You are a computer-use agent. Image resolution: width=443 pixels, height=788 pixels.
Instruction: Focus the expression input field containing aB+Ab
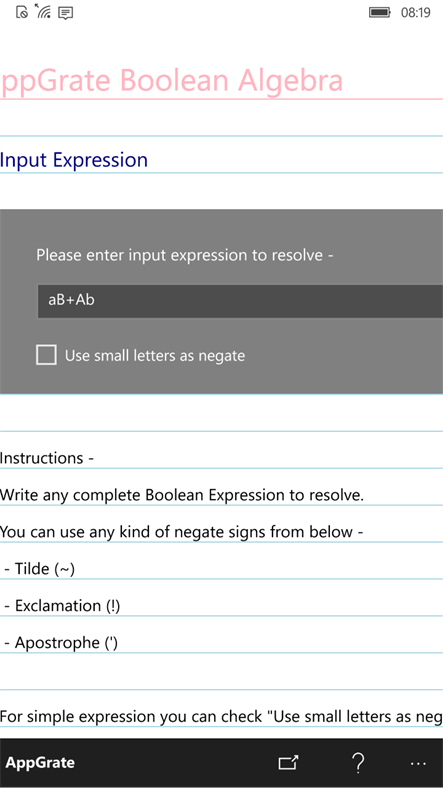tap(240, 301)
